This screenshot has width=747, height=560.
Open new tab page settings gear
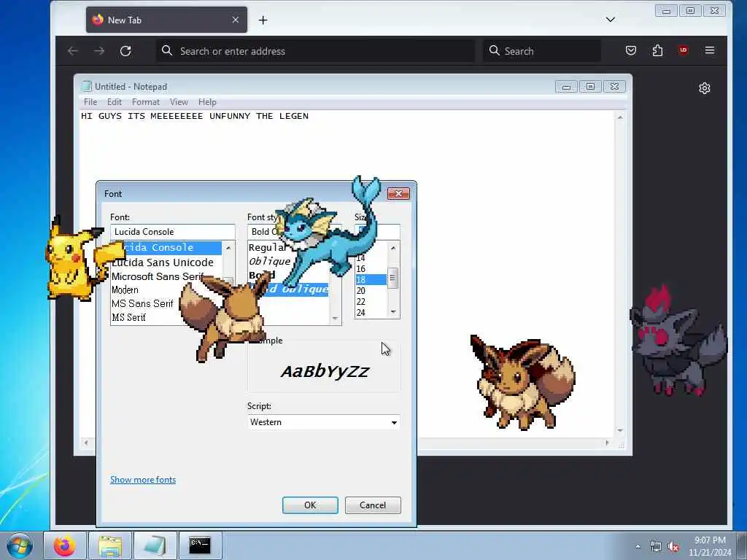coord(704,88)
